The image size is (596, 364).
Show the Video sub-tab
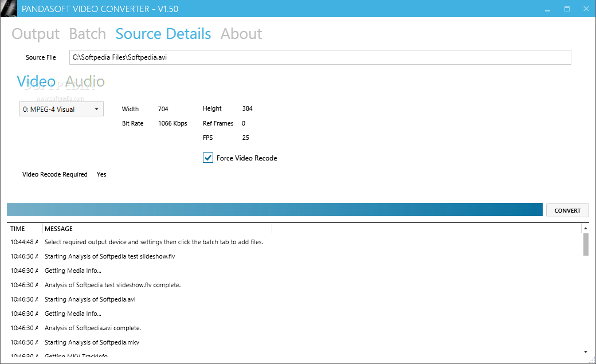pos(36,81)
